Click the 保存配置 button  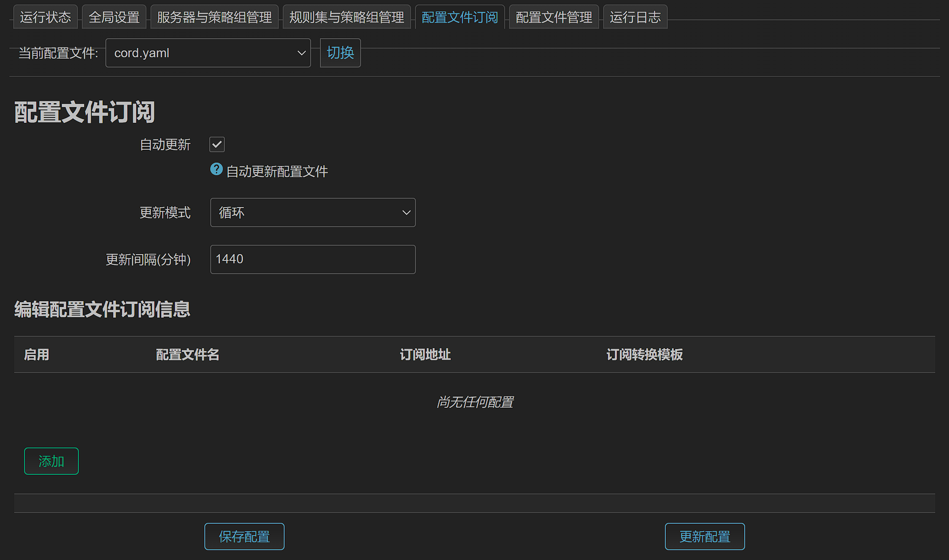pyautogui.click(x=244, y=537)
